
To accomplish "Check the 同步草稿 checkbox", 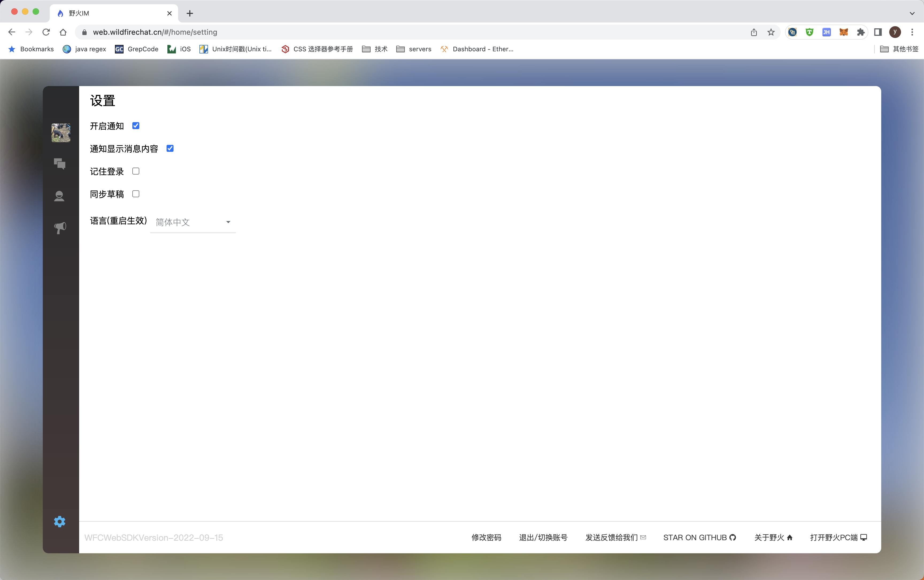I will 136,194.
